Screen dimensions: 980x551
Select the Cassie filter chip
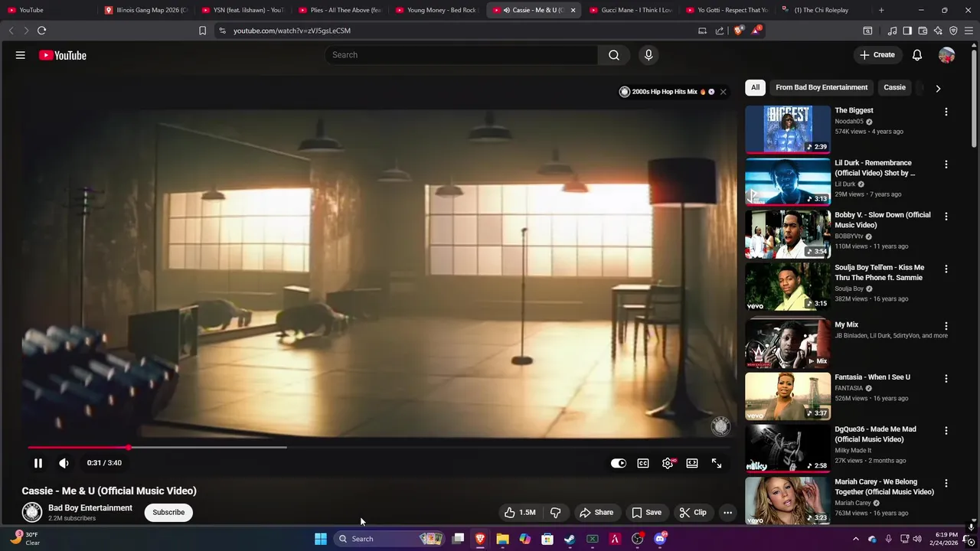894,87
